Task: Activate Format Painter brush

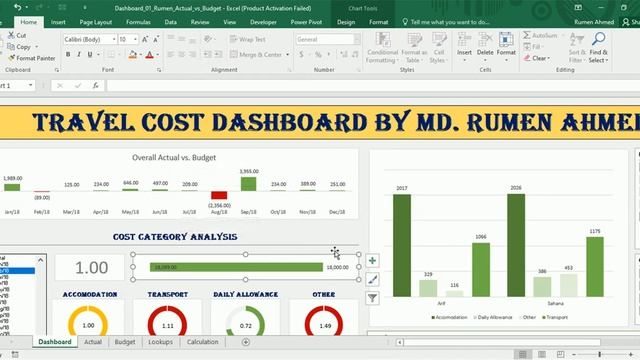Action: tap(11, 58)
